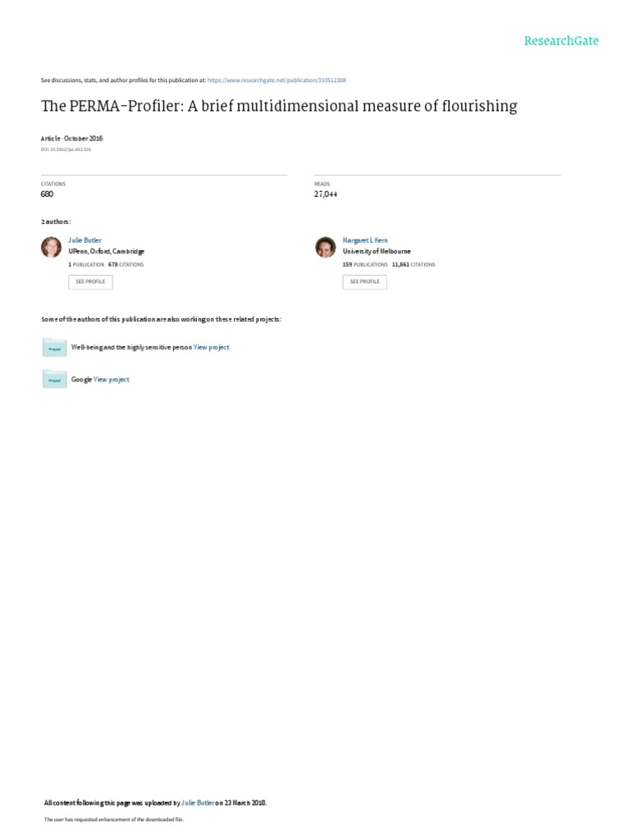Click the PERMA-Profiler article title
630x840 pixels.
click(279, 106)
